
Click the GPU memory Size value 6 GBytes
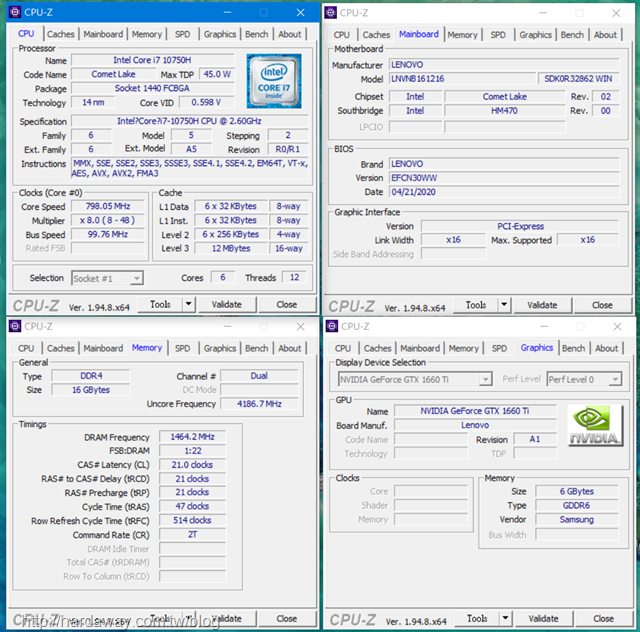click(577, 492)
